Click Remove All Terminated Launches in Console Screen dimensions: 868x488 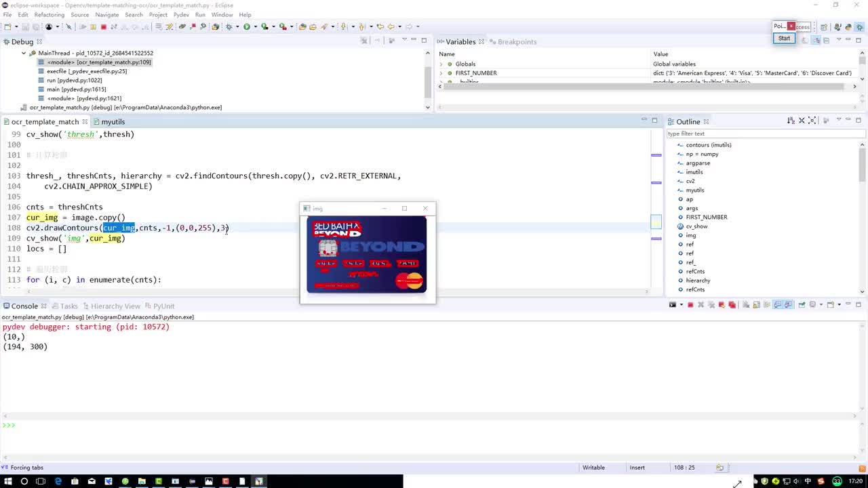tap(711, 305)
